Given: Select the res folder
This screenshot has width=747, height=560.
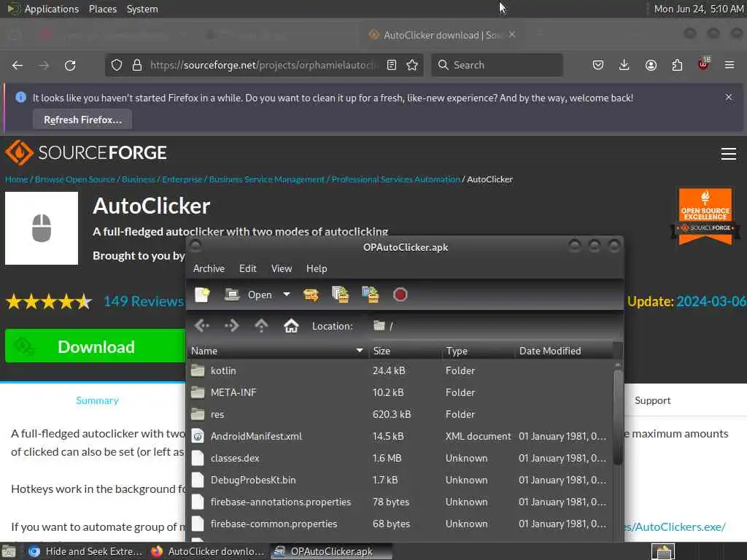Looking at the screenshot, I should (x=399, y=414).
